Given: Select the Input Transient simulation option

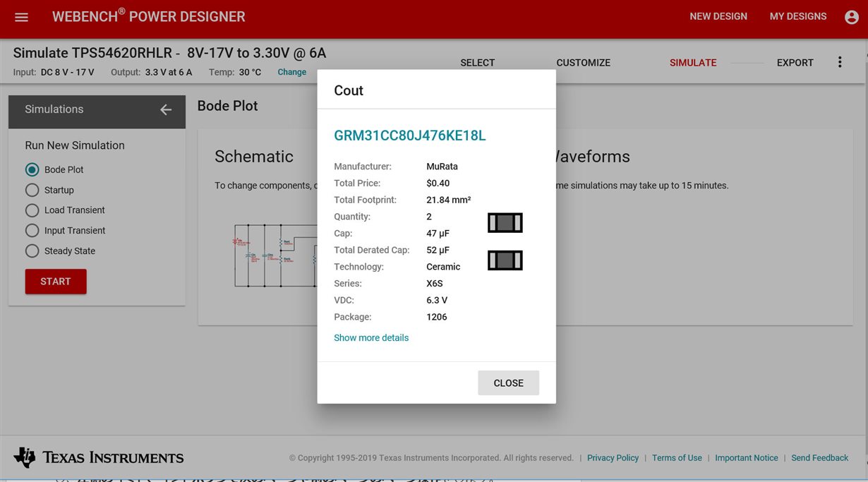Looking at the screenshot, I should (x=32, y=230).
